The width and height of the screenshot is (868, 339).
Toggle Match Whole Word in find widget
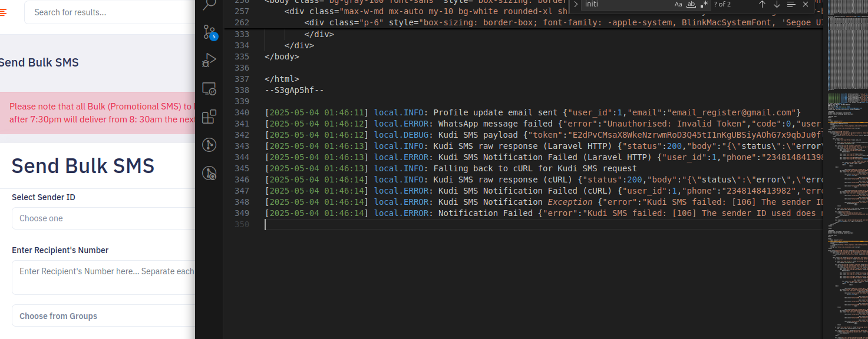(691, 4)
